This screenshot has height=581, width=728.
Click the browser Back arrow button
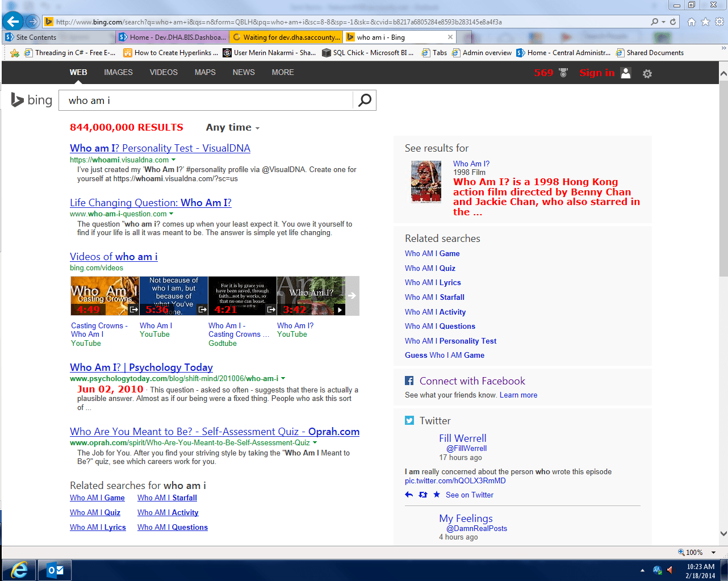pos(12,22)
